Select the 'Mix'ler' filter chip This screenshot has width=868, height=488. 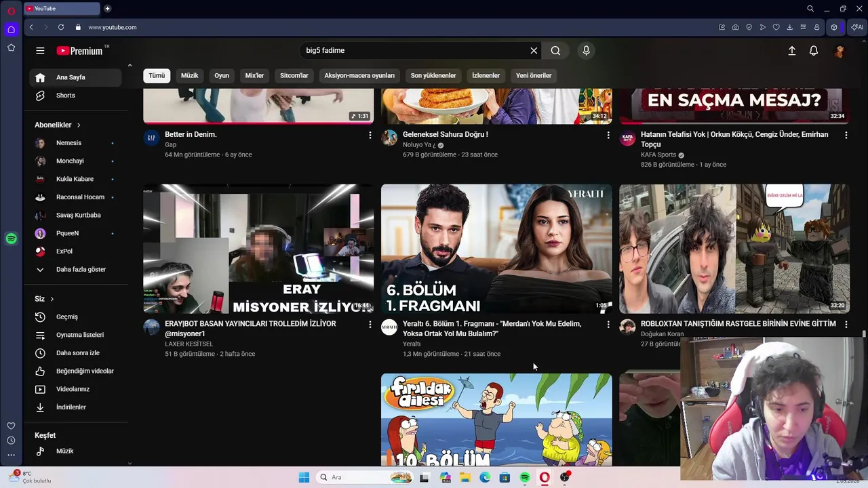tap(254, 75)
